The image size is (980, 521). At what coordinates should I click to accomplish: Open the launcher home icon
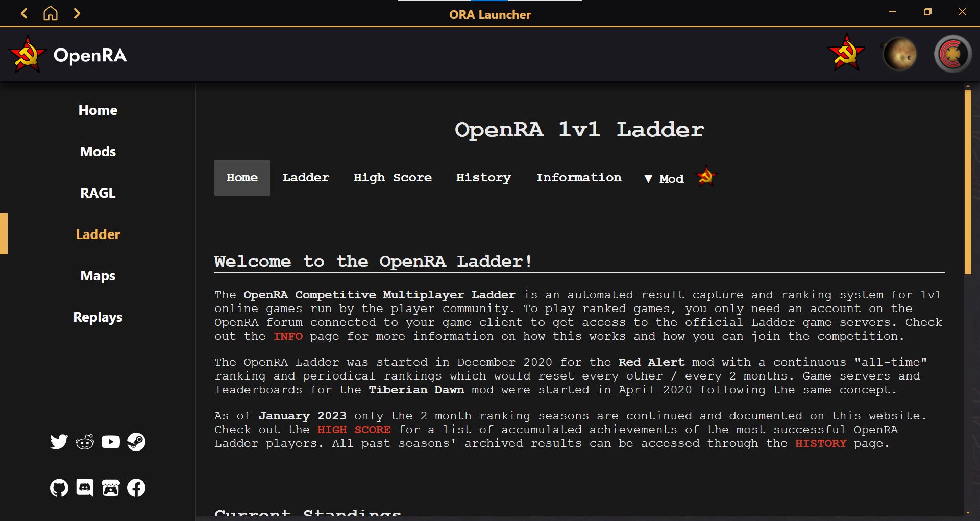(x=50, y=13)
